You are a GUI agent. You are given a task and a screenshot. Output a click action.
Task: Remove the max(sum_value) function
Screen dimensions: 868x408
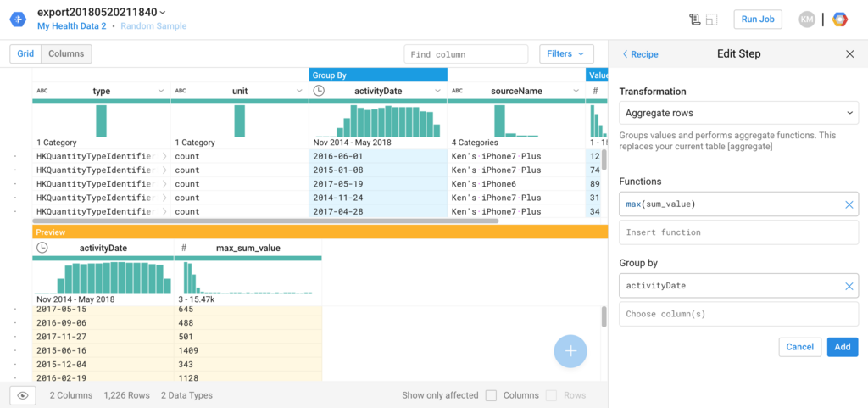click(849, 204)
